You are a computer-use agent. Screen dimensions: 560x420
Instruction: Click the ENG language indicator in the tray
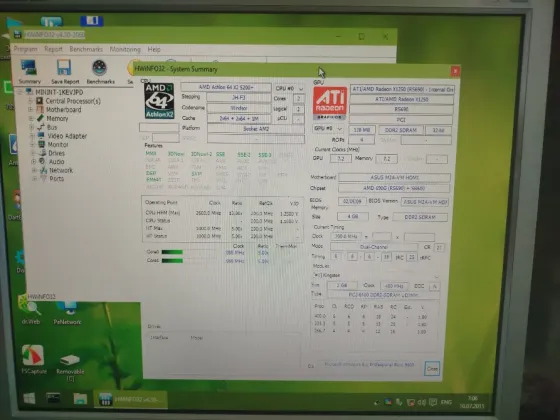[x=446, y=402]
